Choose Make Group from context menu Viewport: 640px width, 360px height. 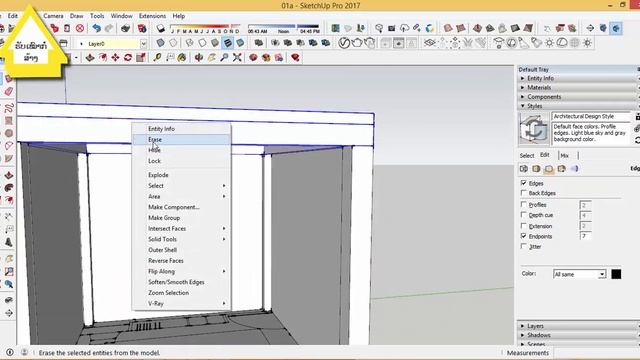click(x=182, y=218)
